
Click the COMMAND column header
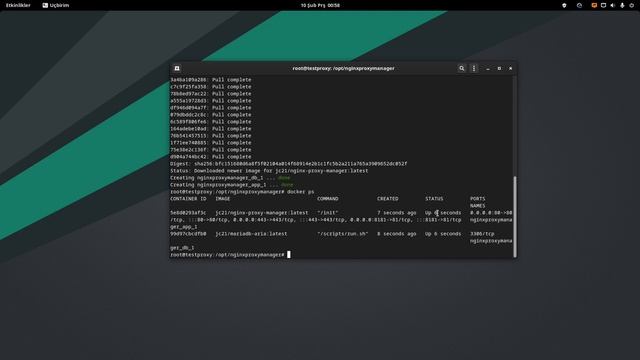point(328,199)
